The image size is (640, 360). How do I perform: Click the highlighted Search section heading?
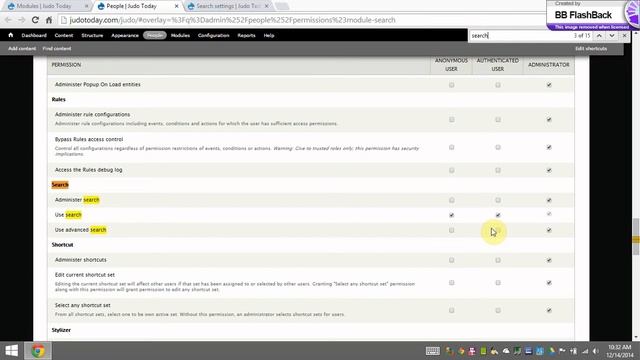pyautogui.click(x=60, y=185)
